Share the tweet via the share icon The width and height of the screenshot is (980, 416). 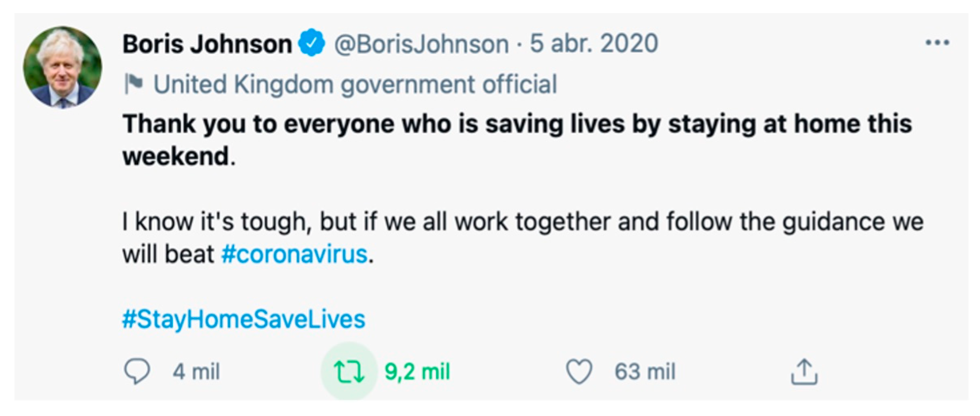pyautogui.click(x=804, y=372)
